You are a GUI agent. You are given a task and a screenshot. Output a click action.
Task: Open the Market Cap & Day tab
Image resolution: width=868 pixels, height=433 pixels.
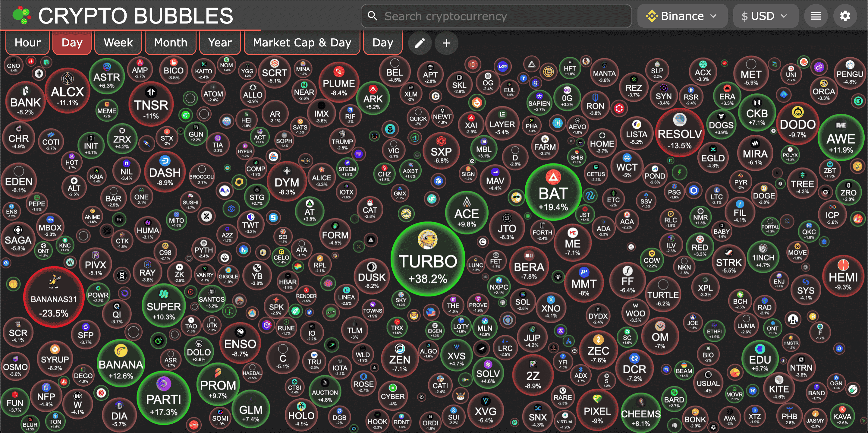[302, 43]
